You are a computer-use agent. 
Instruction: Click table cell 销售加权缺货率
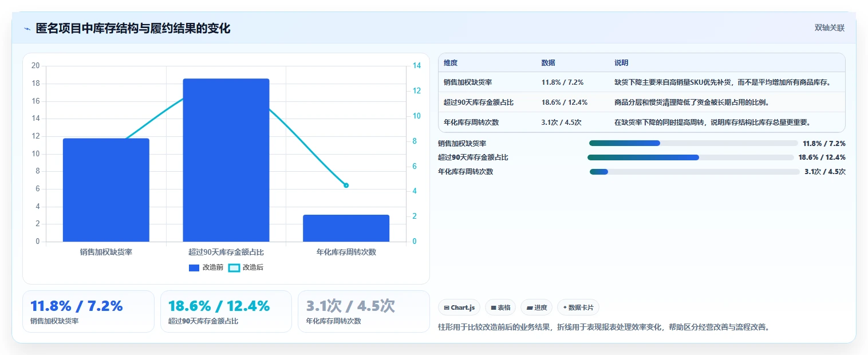pos(468,82)
